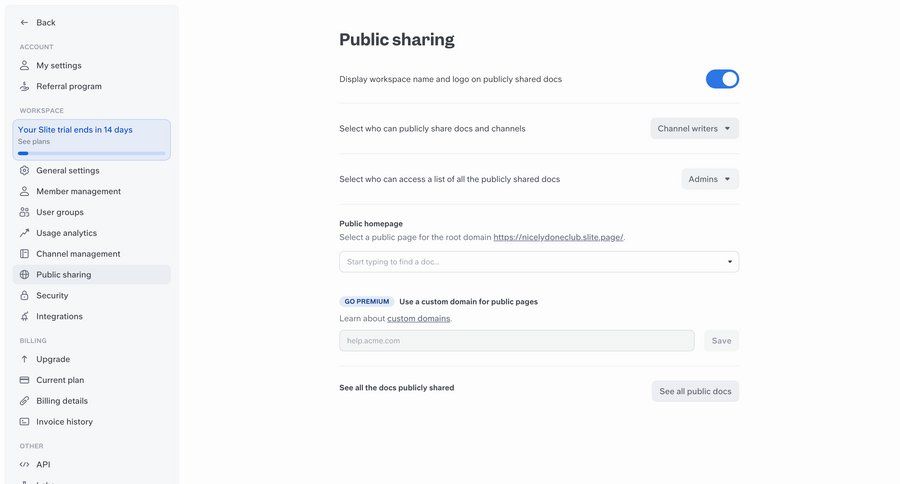Image resolution: width=900 pixels, height=484 pixels.
Task: Open the Referral program icon
Action: pyautogui.click(x=25, y=86)
